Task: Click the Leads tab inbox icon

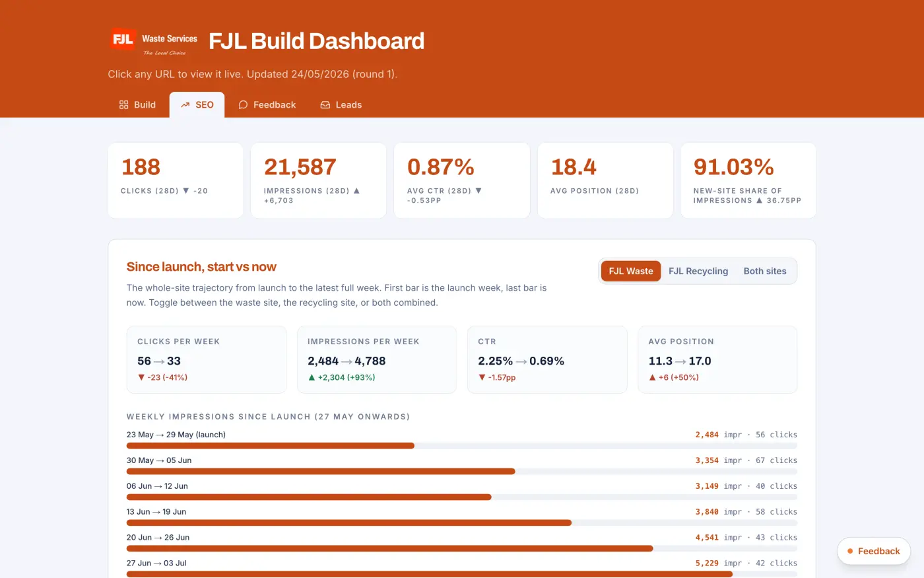Action: (x=325, y=105)
